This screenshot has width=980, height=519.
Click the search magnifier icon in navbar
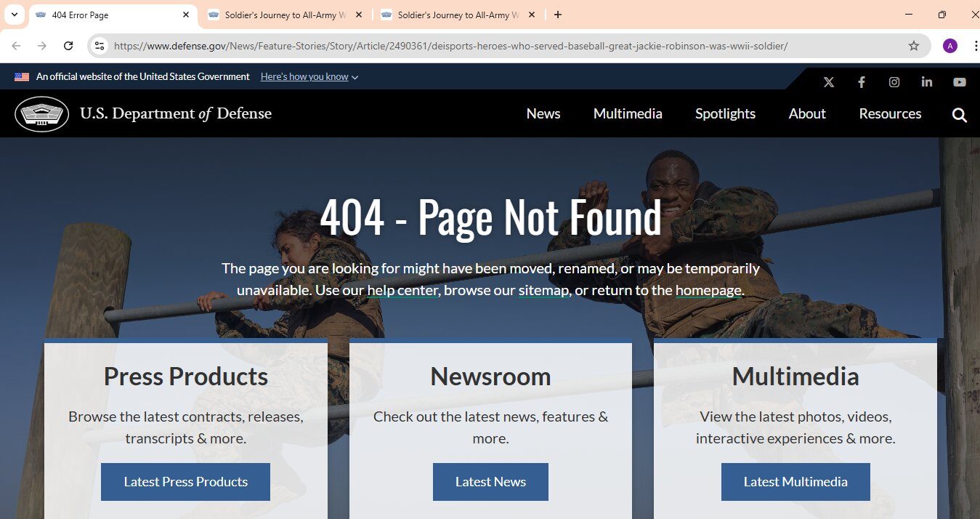click(x=960, y=115)
